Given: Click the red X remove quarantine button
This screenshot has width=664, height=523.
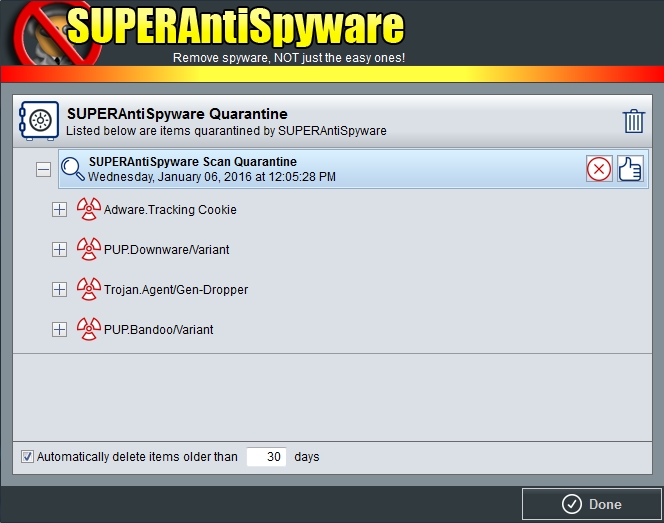Looking at the screenshot, I should coord(599,169).
